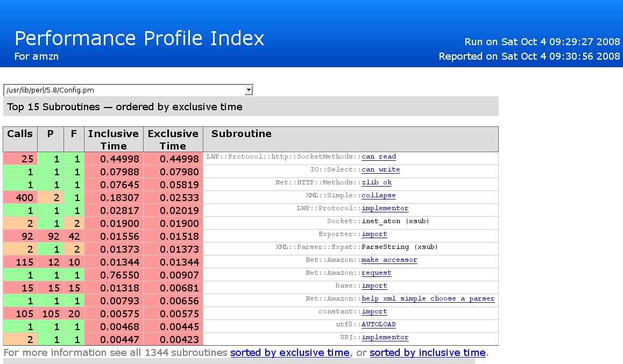Click exclusive time value 0.02533

click(173, 198)
